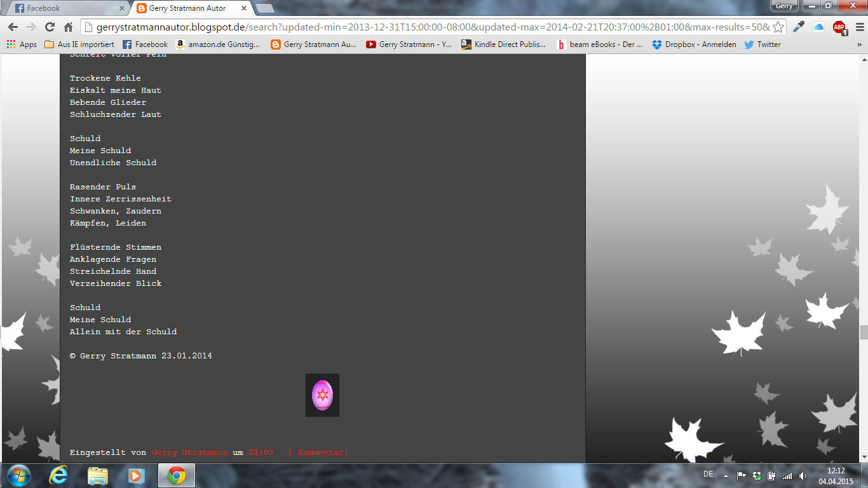Viewport: 868px width, 488px height.
Task: Launch Internet Explorer from the taskbar
Action: (59, 475)
